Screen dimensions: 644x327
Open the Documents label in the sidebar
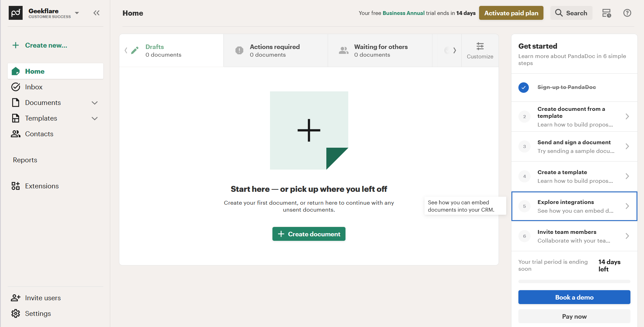(43, 103)
